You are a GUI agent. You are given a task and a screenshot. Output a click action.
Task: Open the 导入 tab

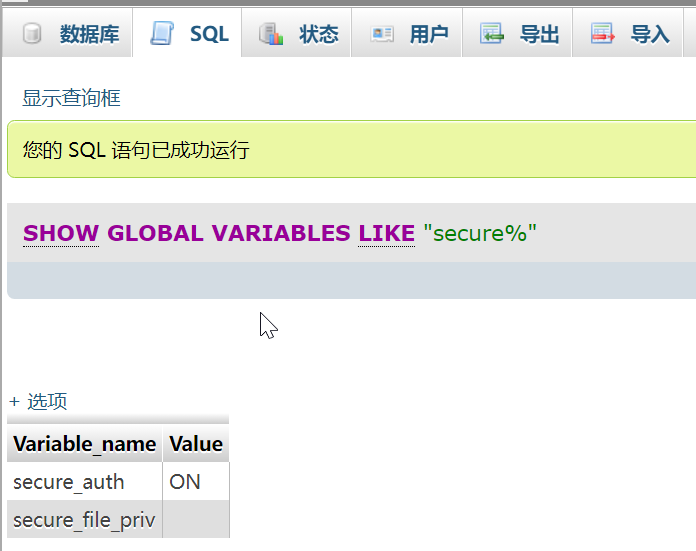628,34
